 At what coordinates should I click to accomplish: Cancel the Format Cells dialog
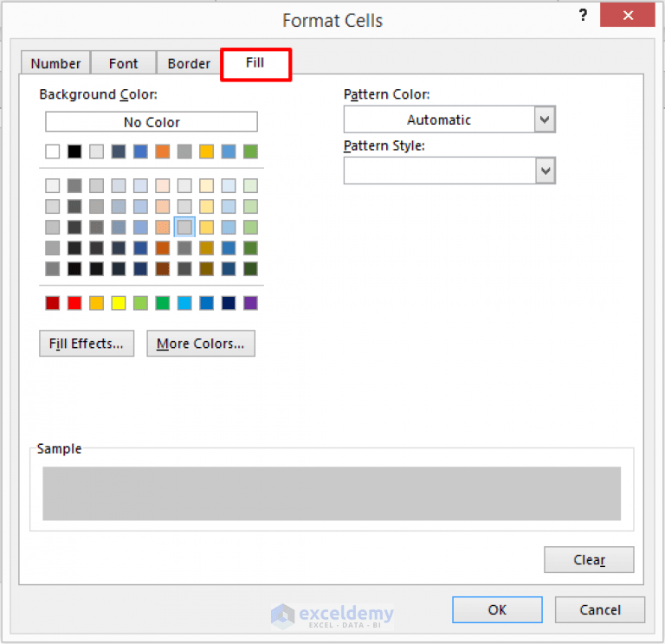[x=600, y=609]
